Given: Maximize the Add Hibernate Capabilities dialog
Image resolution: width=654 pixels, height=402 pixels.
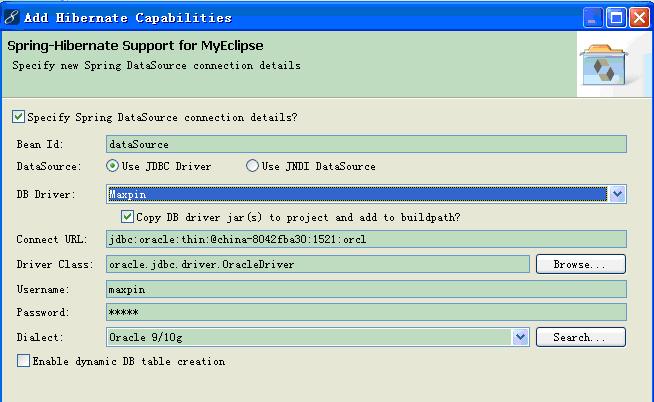Looking at the screenshot, I should pos(616,18).
